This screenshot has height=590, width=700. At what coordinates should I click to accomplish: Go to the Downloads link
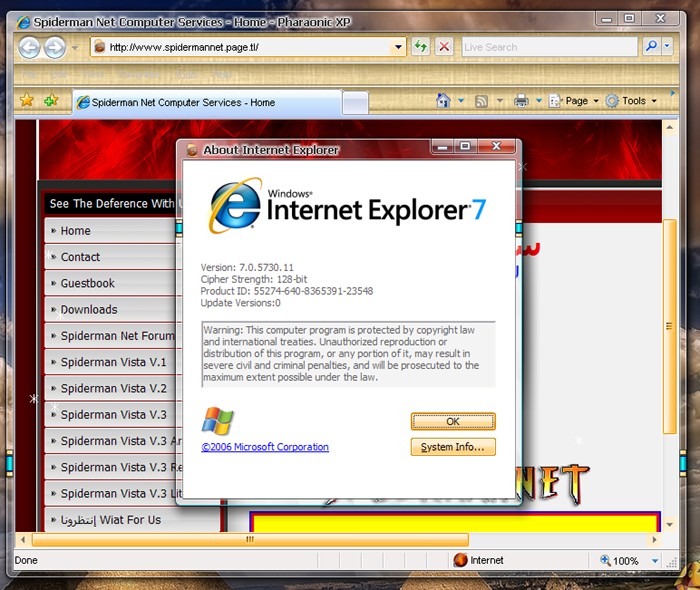coord(89,310)
